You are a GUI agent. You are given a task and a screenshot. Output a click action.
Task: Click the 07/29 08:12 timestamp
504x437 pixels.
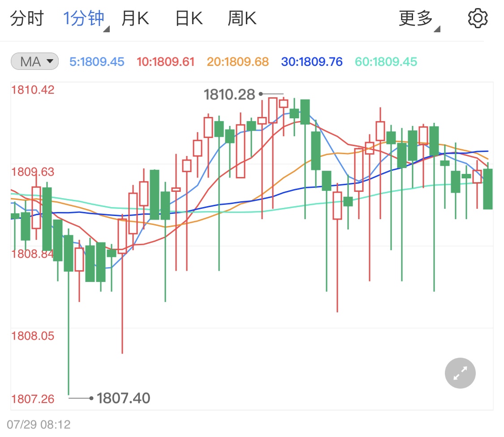pyautogui.click(x=39, y=424)
